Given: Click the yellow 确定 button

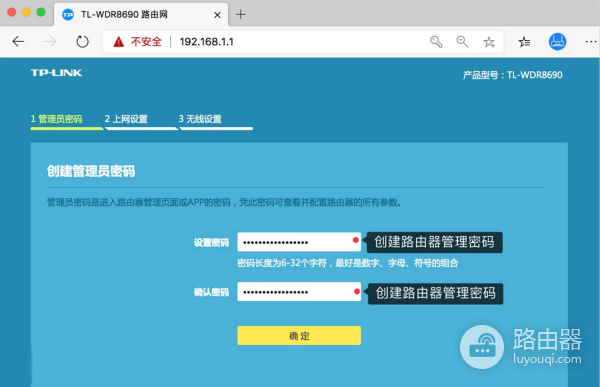Looking at the screenshot, I should (x=299, y=336).
